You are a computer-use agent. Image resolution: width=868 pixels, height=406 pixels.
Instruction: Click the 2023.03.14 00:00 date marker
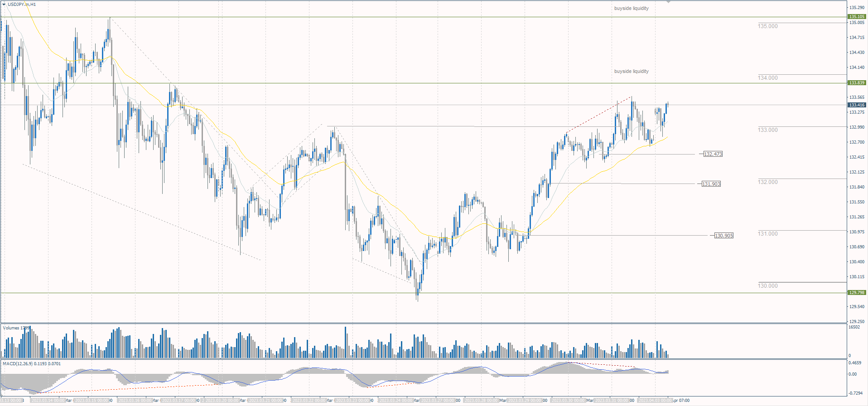point(48,401)
